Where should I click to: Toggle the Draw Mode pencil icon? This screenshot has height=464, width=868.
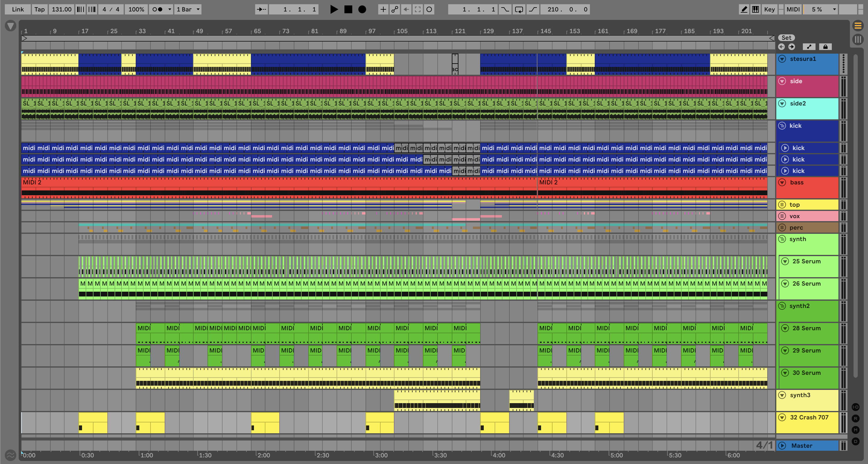(x=744, y=9)
